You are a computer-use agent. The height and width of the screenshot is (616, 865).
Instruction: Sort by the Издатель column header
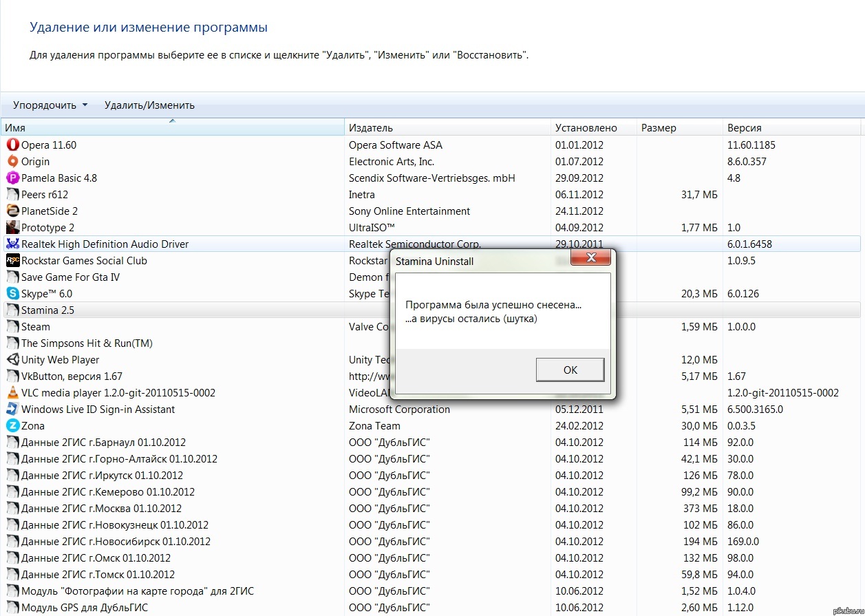pos(448,127)
